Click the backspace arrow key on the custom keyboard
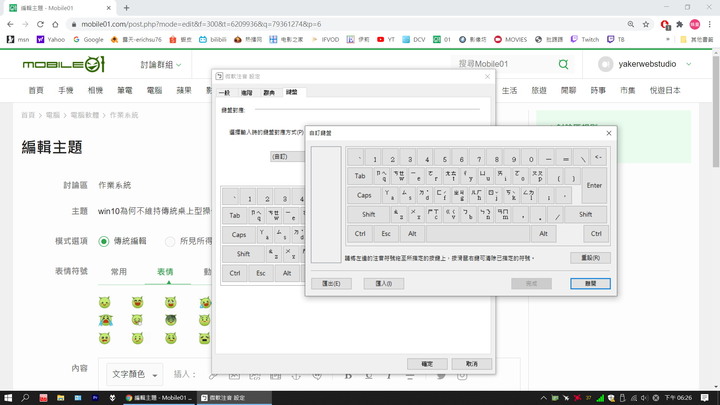720x405 pixels. 598,157
